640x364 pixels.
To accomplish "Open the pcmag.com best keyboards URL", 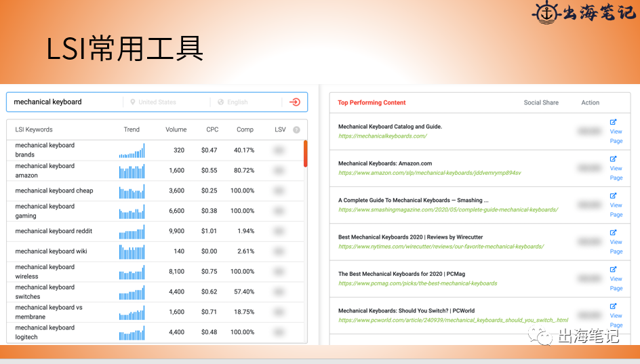I will tap(418, 283).
